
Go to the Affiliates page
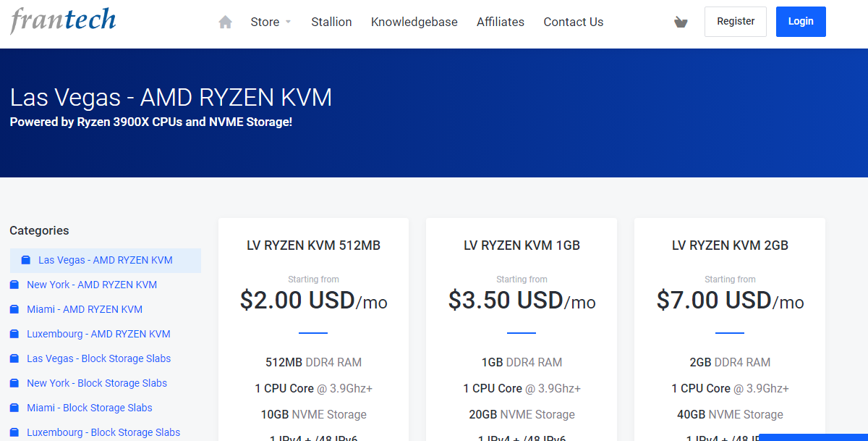[501, 22]
